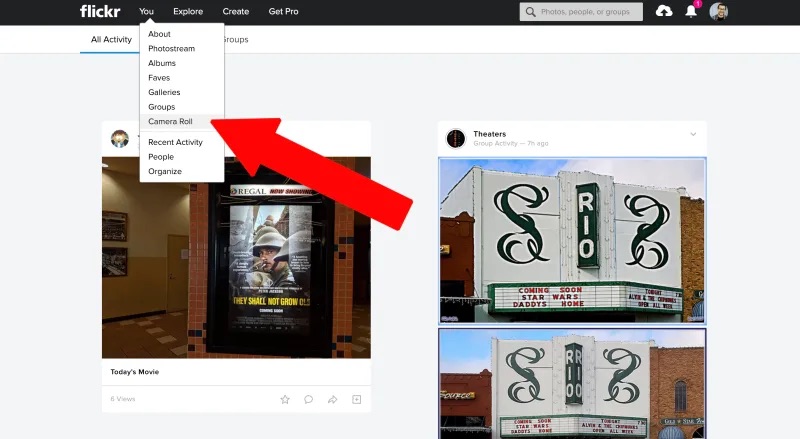Click the Flickr logo
This screenshot has width=800, height=439.
(x=100, y=11)
